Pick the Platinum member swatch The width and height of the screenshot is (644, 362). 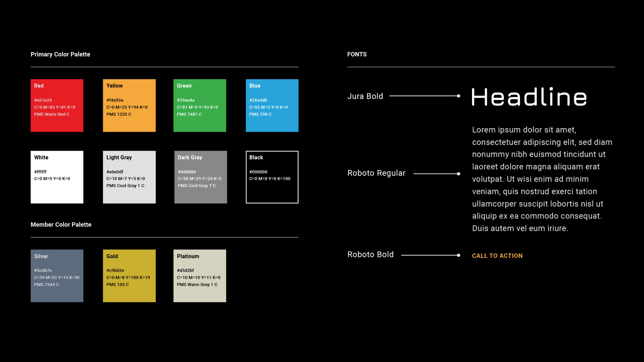[x=200, y=276]
